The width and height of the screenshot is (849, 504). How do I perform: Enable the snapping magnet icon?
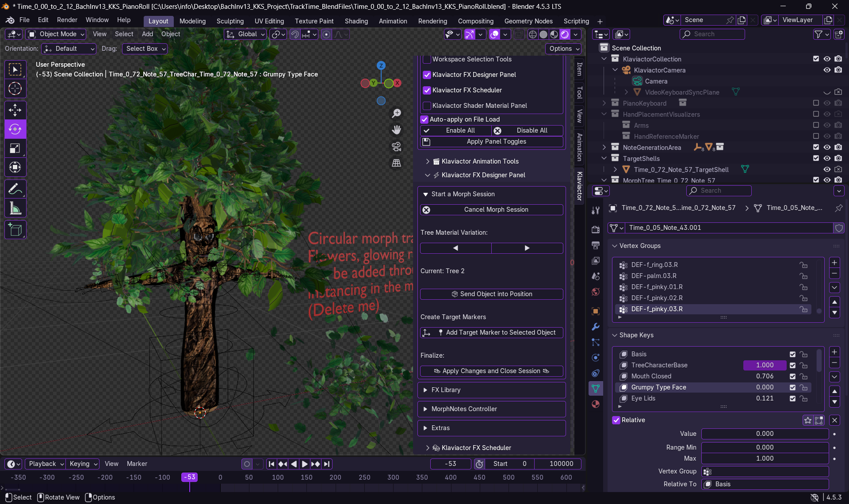click(294, 34)
